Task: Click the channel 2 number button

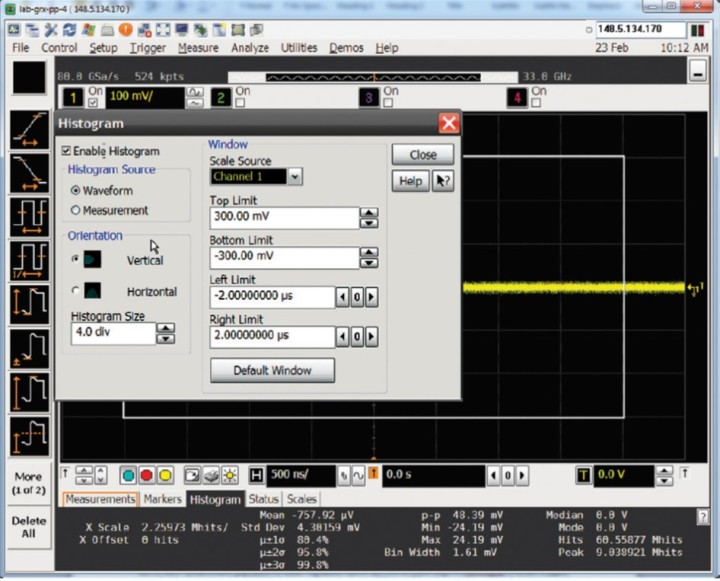Action: coord(221,98)
